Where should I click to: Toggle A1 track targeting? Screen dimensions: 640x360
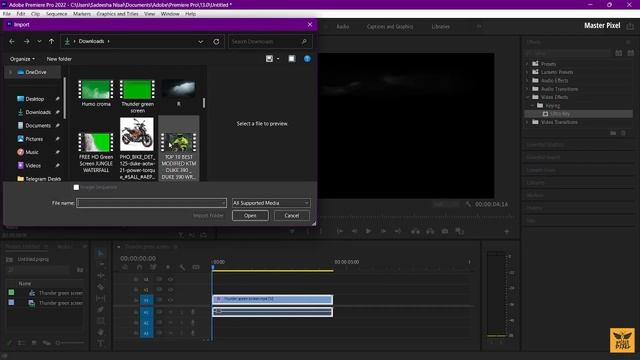(146, 312)
